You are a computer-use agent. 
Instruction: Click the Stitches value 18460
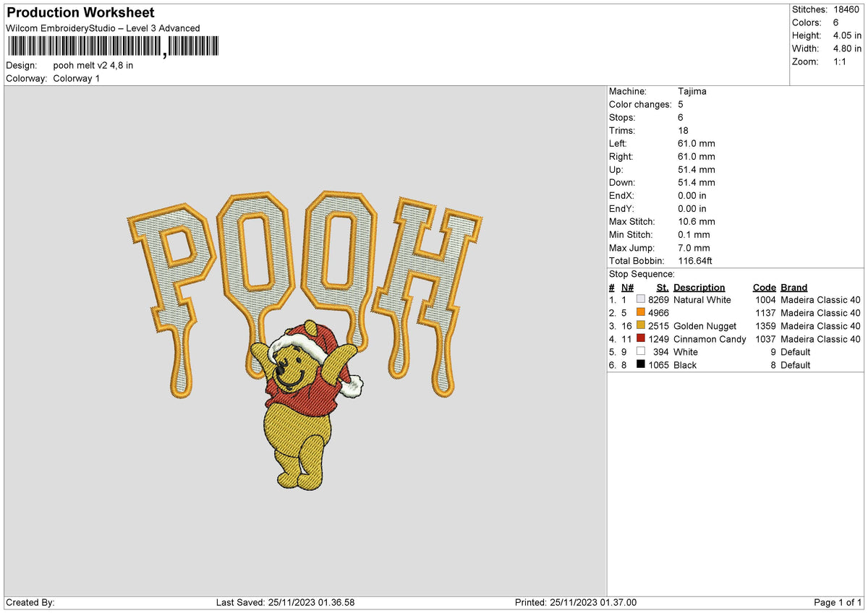[848, 9]
